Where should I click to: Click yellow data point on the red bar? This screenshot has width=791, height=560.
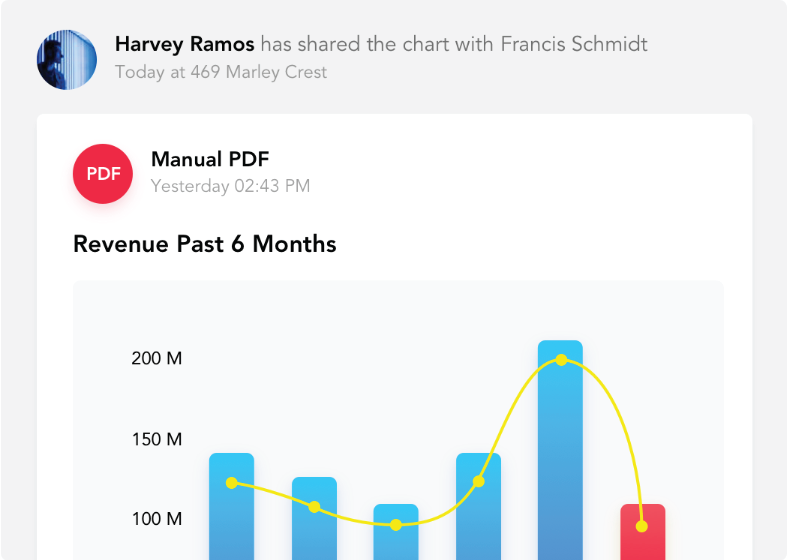(x=642, y=526)
